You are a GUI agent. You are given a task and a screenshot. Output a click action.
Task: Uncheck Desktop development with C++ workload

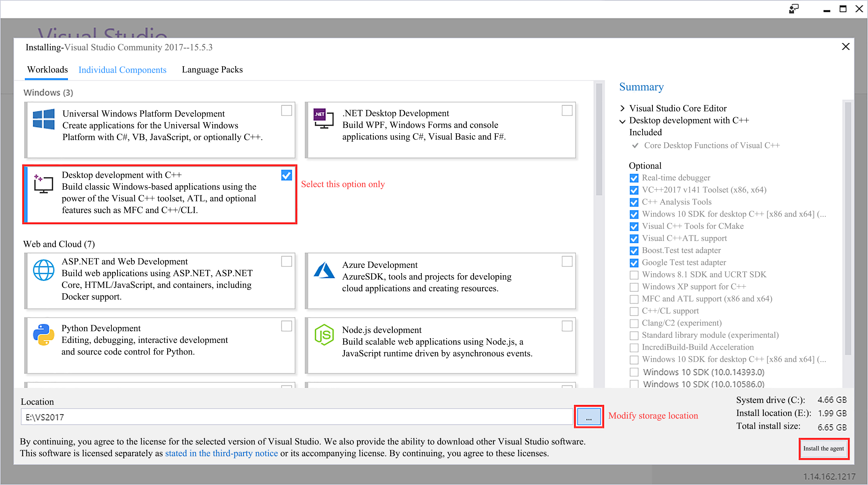(286, 175)
